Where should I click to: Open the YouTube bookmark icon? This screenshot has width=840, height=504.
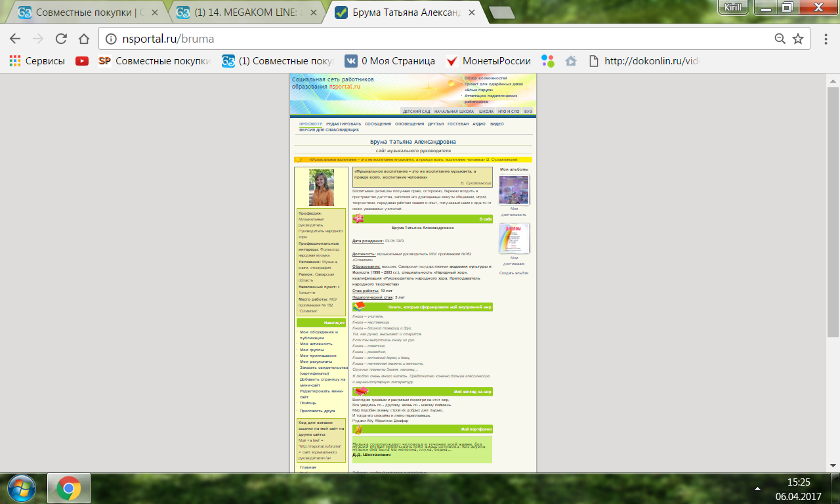(x=82, y=61)
